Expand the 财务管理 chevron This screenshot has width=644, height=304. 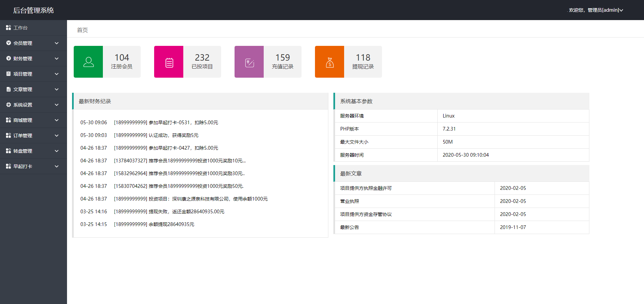(x=57, y=59)
